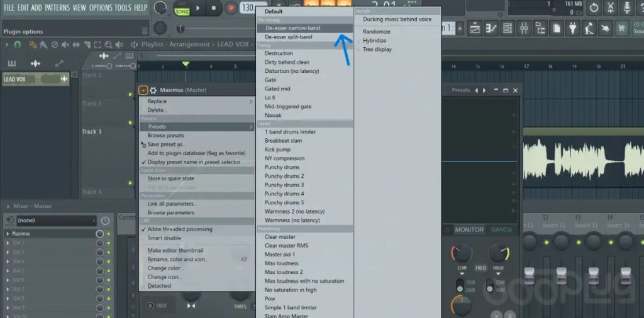Toggle the playlist magnet snap icon
Viewport: 644px width, 318px height.
coord(17,45)
